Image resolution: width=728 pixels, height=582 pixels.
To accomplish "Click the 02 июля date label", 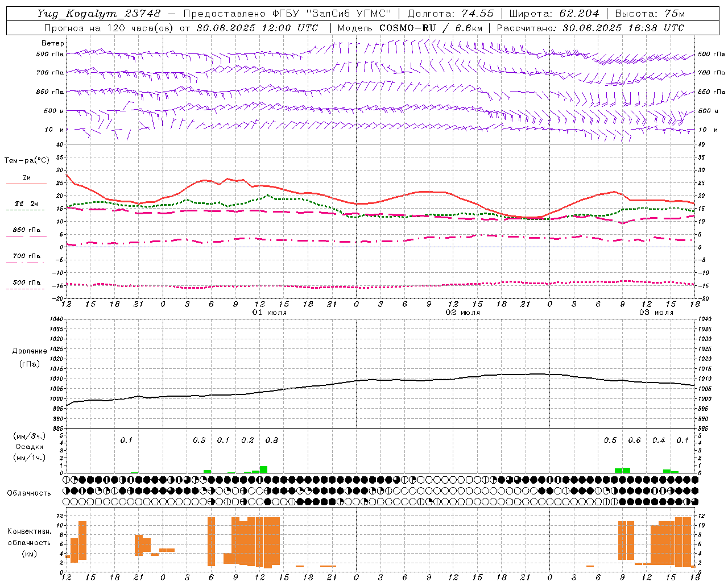I will click(463, 313).
